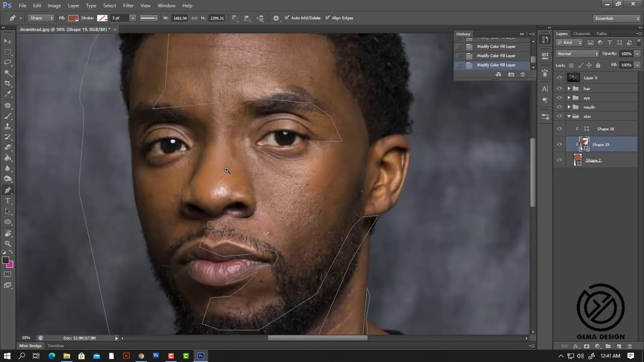644x362 pixels.
Task: Open the Filter menu
Action: (x=128, y=6)
